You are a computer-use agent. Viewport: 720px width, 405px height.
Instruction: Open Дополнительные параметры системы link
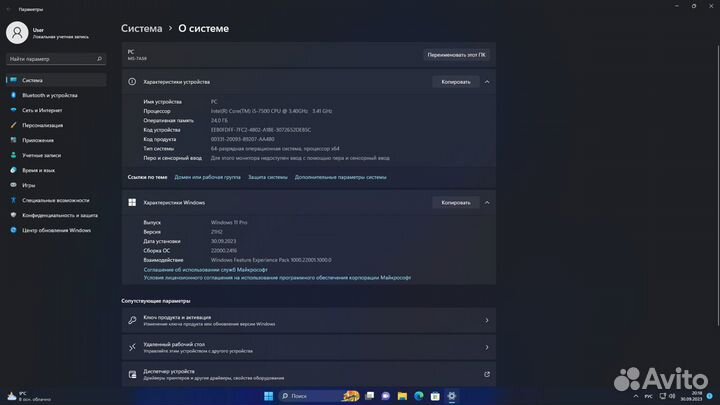click(341, 177)
